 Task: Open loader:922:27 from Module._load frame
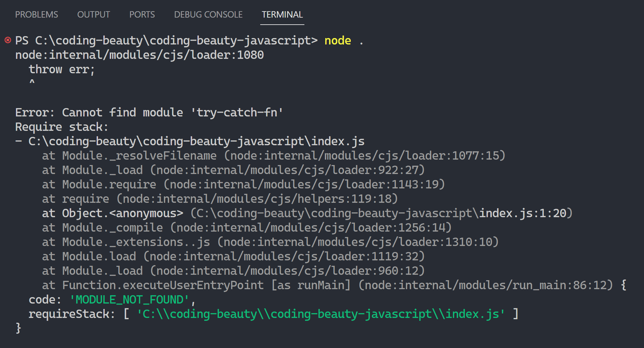pyautogui.click(x=288, y=170)
